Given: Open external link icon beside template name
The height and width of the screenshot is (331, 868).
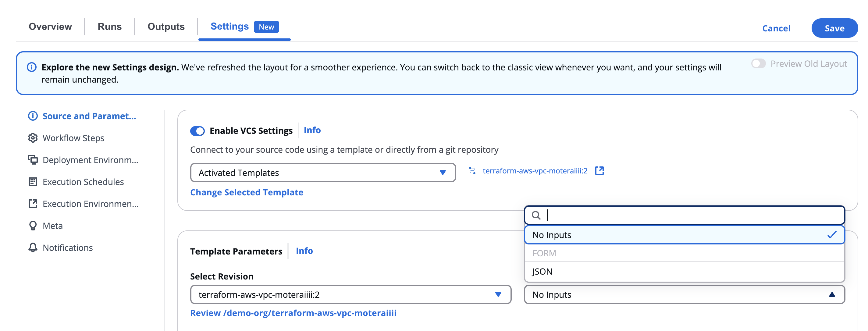Looking at the screenshot, I should pos(599,171).
